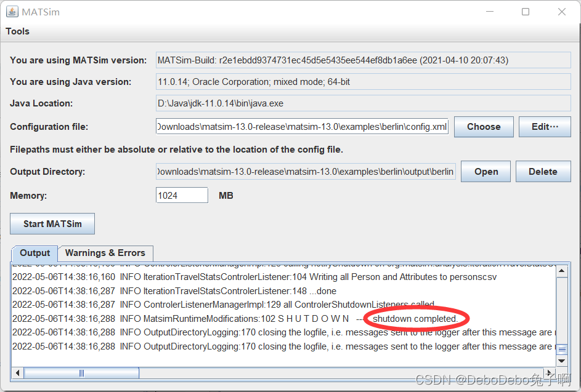Click log line 'S H U T D O W N shutdown completed'
581x392 pixels.
click(x=235, y=319)
